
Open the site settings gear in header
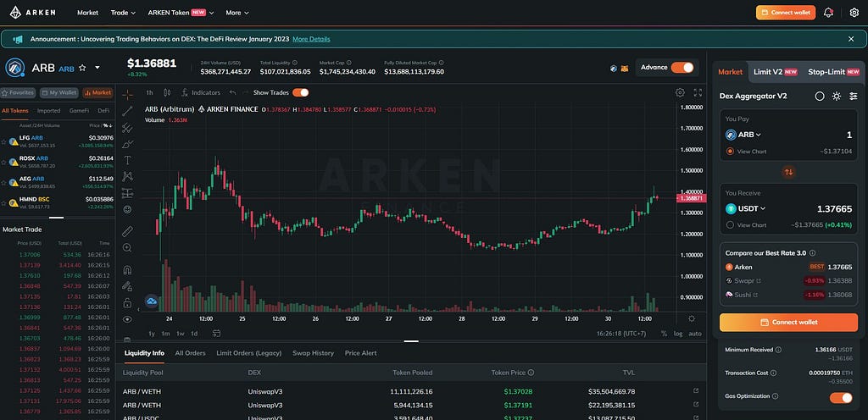coord(854,12)
